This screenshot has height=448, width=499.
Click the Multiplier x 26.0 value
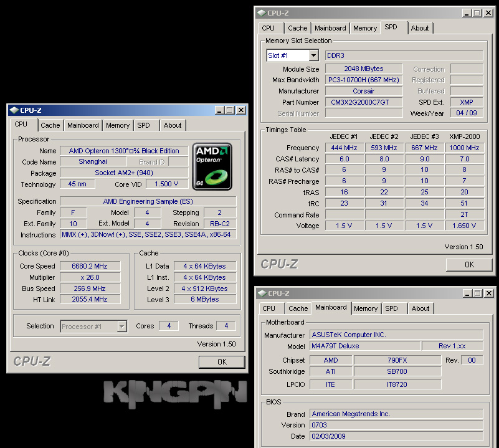coord(90,277)
